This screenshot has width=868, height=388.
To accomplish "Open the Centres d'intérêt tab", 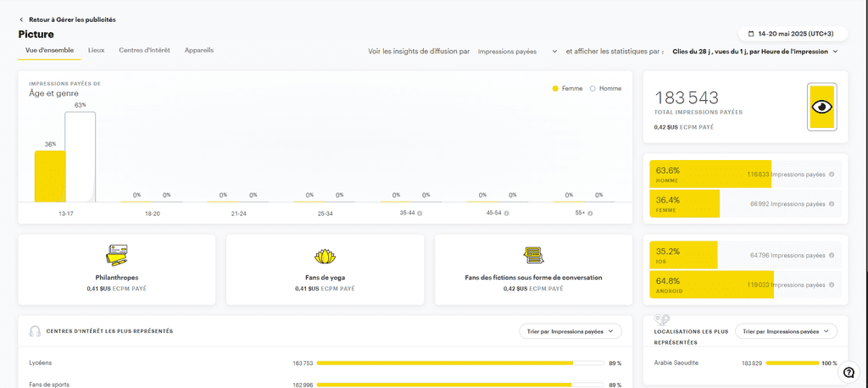I will pyautogui.click(x=144, y=50).
